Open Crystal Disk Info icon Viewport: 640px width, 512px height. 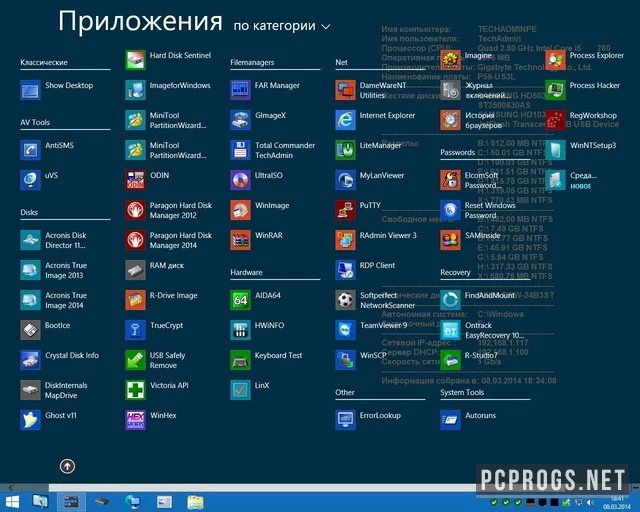click(x=30, y=360)
